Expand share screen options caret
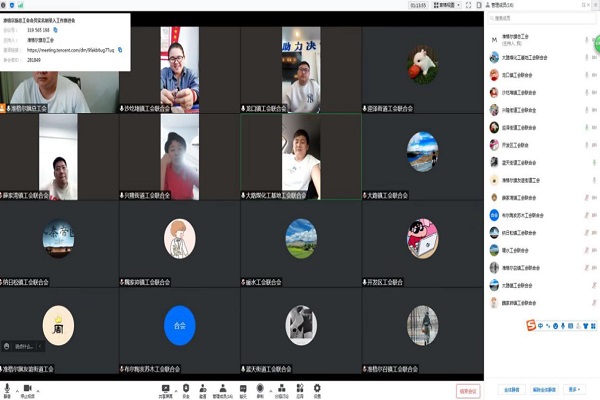Image resolution: width=600 pixels, height=400 pixels. pyautogui.click(x=176, y=390)
